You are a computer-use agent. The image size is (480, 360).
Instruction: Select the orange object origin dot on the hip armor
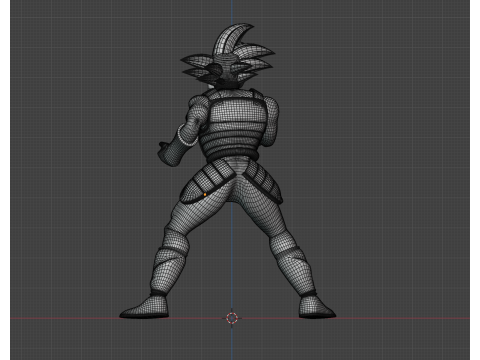tap(205, 194)
